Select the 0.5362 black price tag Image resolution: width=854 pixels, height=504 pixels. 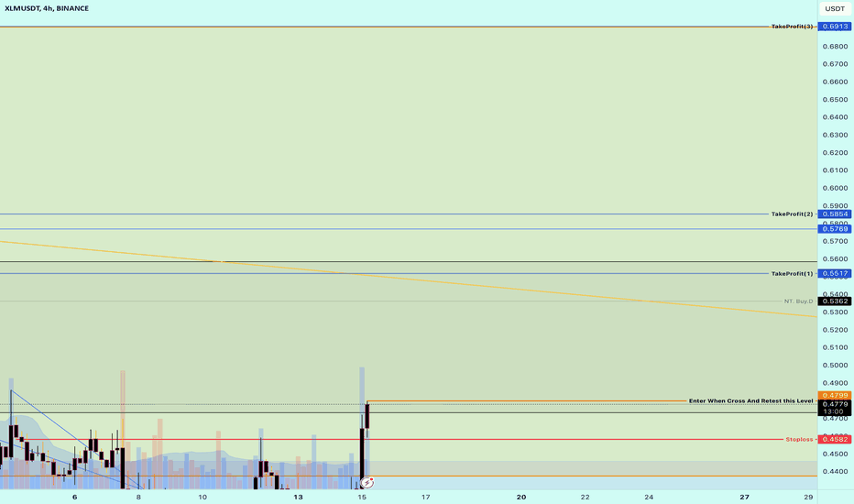point(835,301)
